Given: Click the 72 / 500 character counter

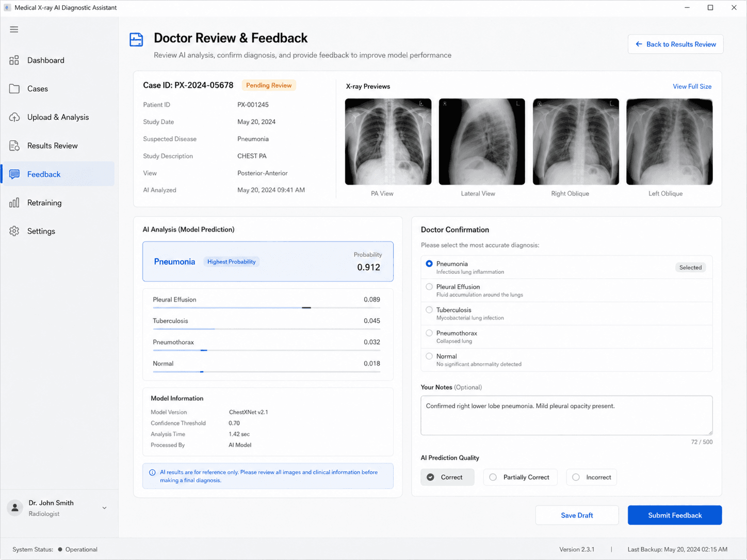Looking at the screenshot, I should (x=702, y=442).
